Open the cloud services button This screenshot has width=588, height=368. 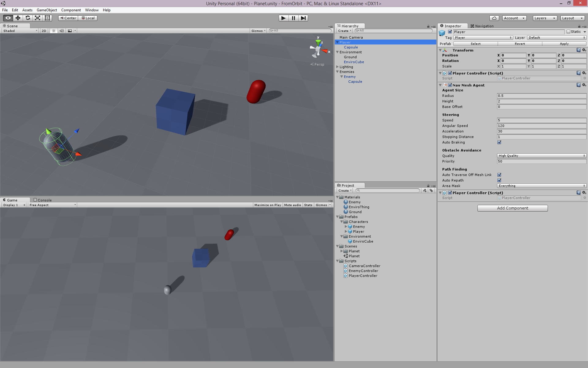(x=494, y=18)
